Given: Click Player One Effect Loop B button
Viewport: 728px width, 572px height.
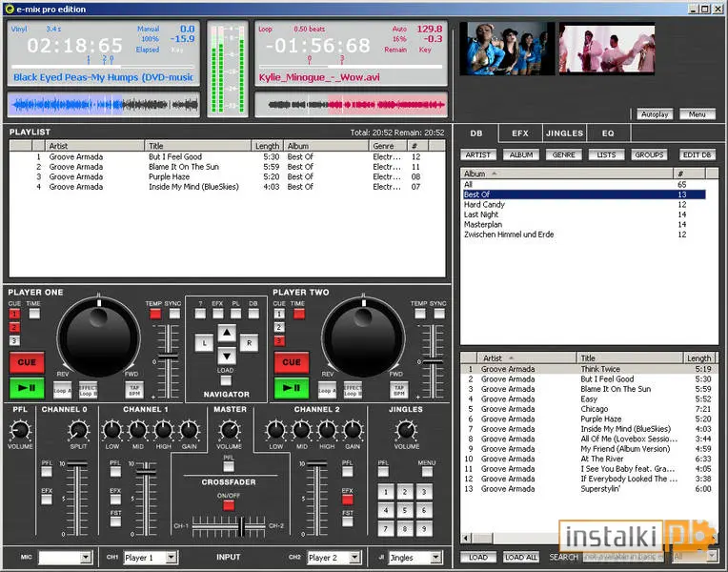Looking at the screenshot, I should tap(88, 390).
